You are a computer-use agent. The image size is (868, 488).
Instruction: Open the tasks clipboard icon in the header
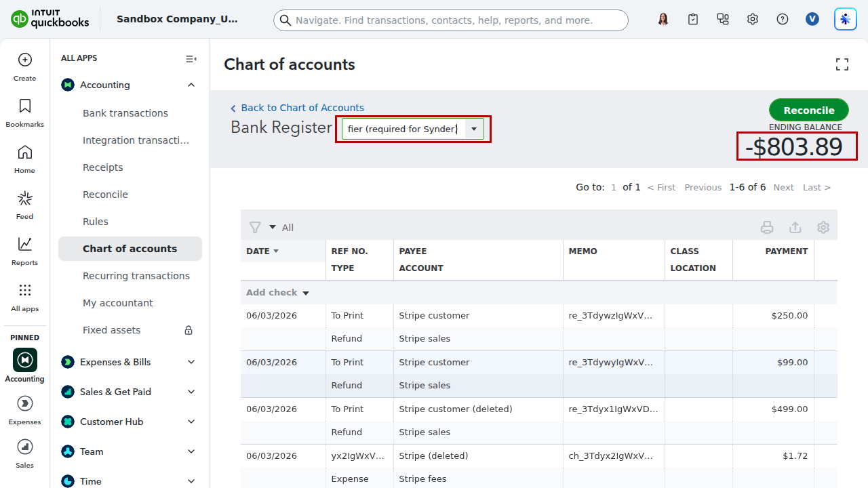point(693,20)
